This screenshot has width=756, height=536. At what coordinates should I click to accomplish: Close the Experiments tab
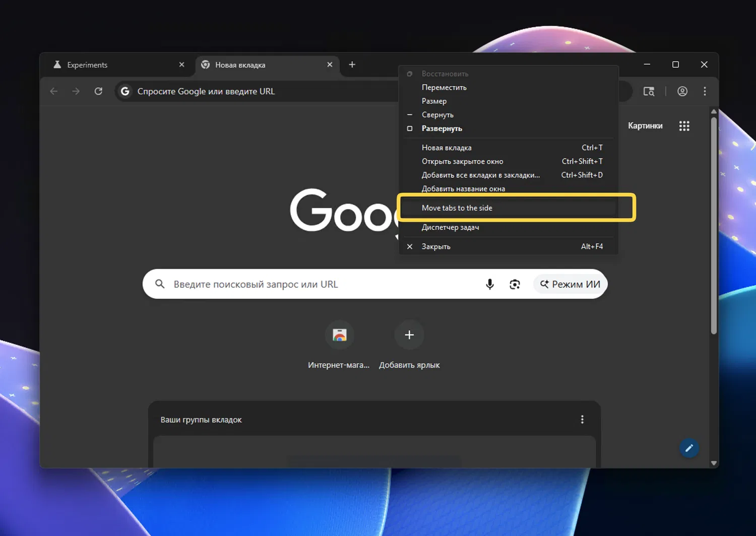coord(181,64)
